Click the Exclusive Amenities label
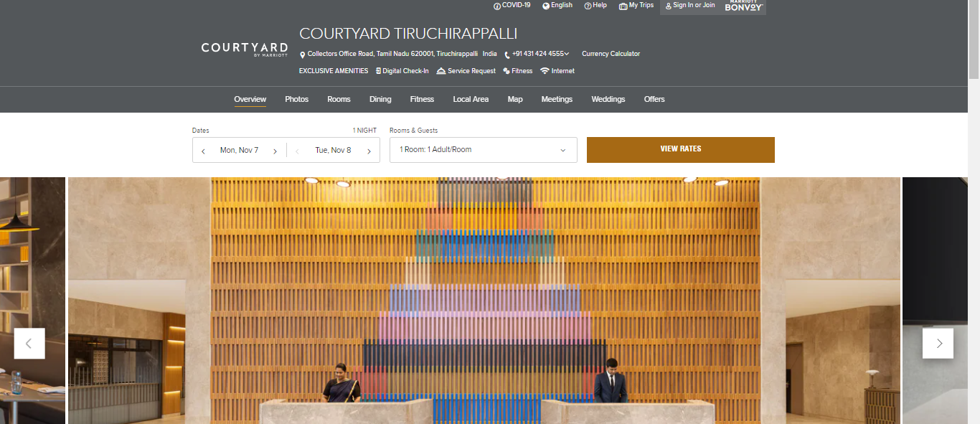980x424 pixels. (x=334, y=71)
